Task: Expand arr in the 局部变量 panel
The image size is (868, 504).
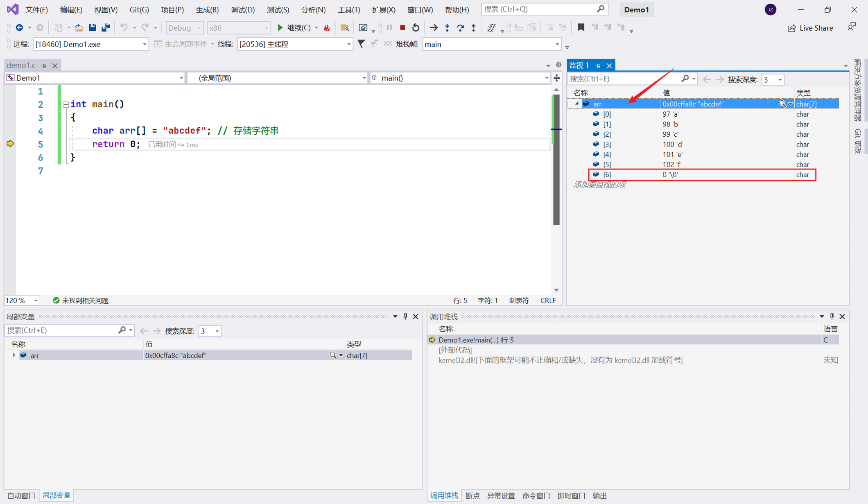Action: point(14,355)
